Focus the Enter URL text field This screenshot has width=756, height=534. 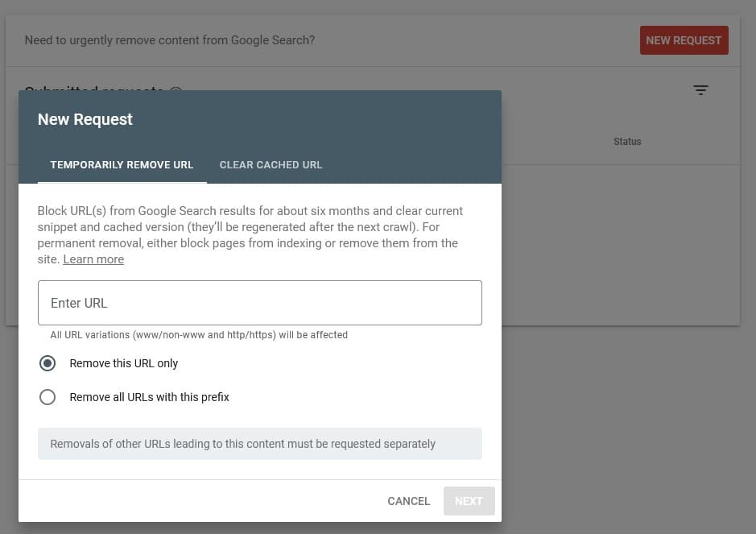click(x=259, y=303)
